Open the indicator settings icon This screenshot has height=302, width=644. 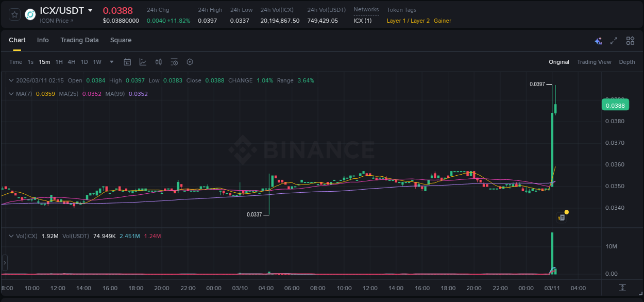tap(174, 62)
